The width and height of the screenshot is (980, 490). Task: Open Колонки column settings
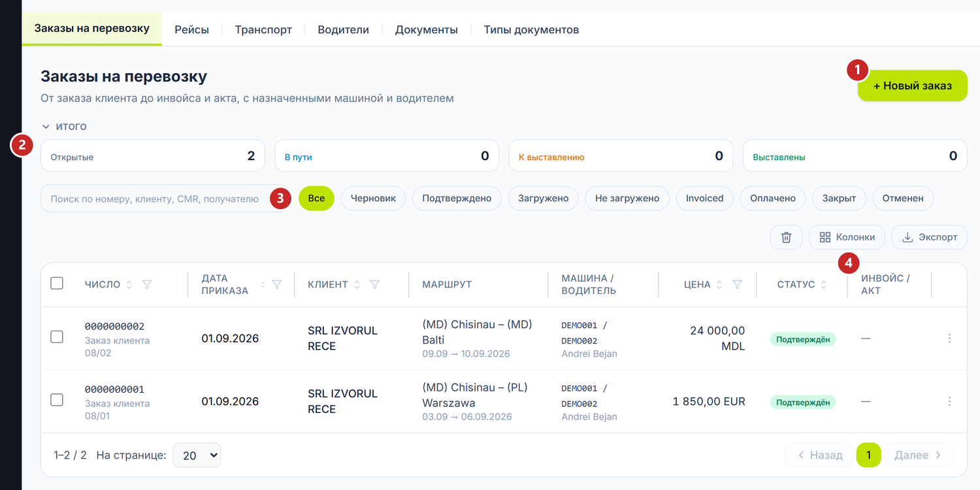click(x=847, y=237)
